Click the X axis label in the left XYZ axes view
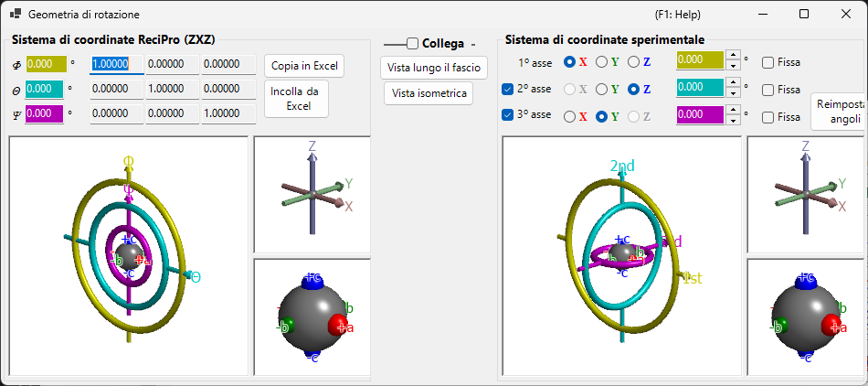The height and width of the screenshot is (386, 868). tap(349, 207)
